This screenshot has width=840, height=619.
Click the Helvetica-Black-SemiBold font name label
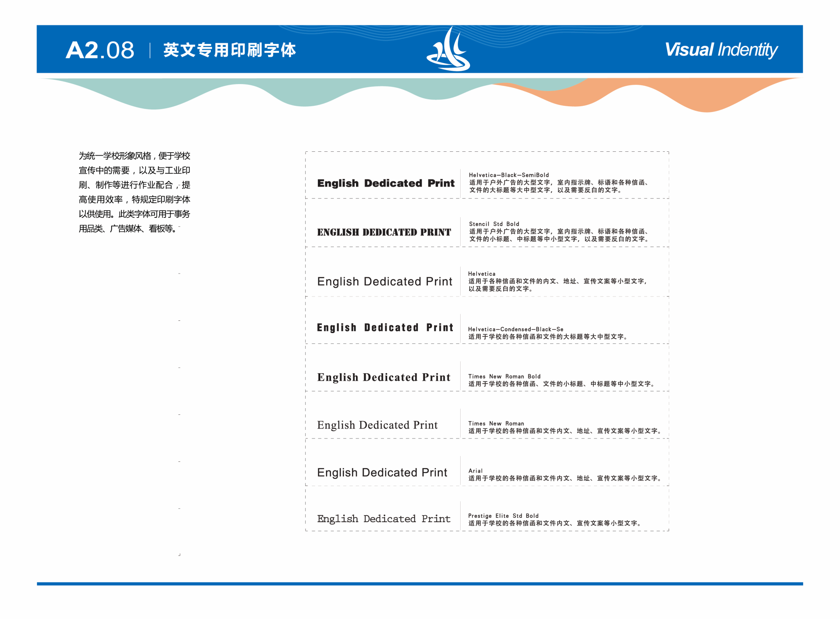pyautogui.click(x=509, y=175)
